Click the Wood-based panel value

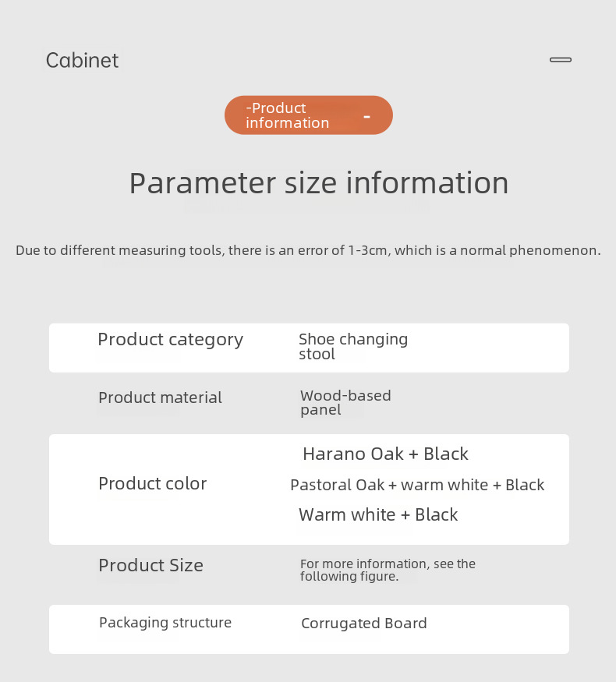tap(345, 403)
